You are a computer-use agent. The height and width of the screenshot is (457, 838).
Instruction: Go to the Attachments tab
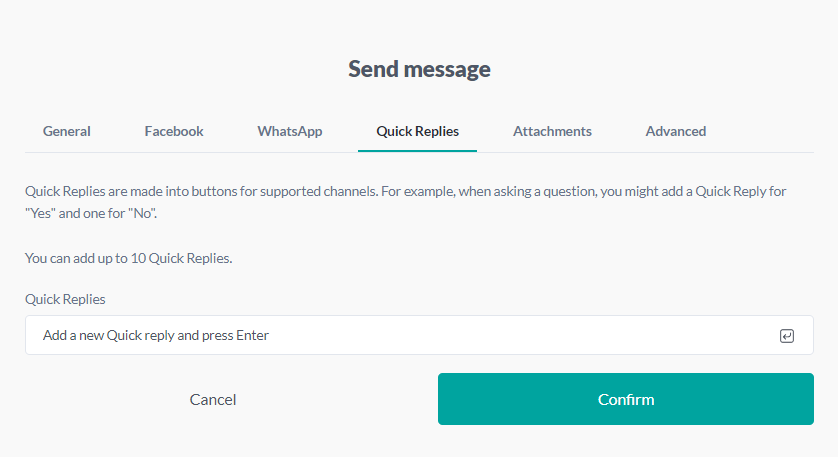[552, 131]
